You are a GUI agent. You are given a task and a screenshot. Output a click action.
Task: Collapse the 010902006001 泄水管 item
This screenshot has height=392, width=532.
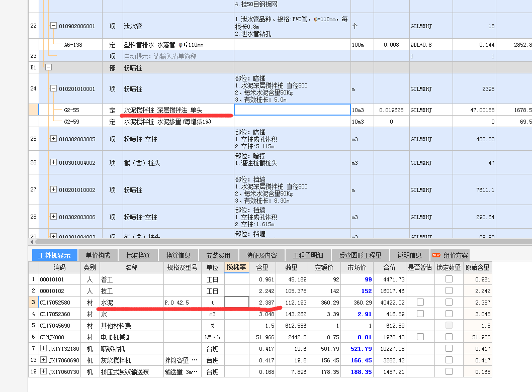click(x=53, y=26)
